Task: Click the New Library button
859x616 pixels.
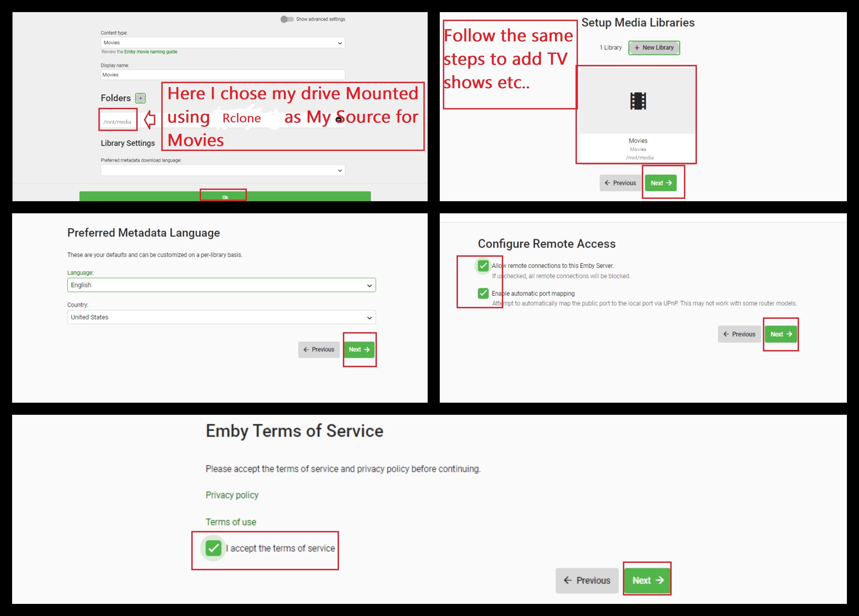Action: 654,48
